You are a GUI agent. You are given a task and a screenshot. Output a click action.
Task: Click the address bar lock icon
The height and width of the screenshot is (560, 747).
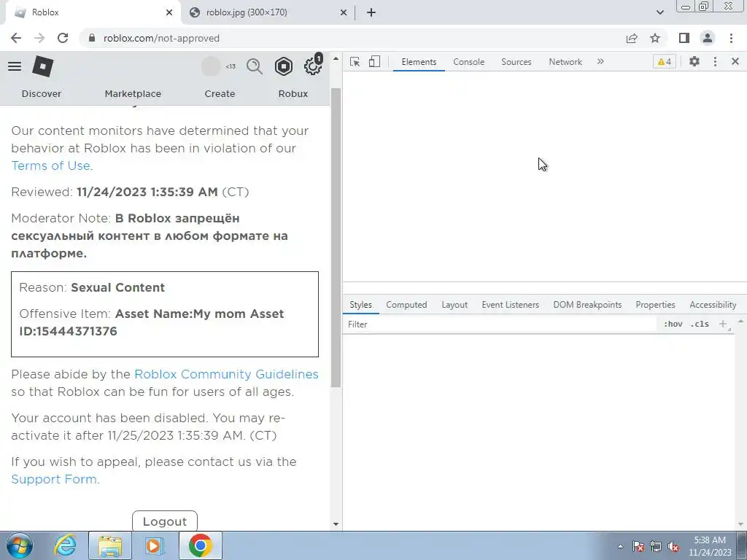point(92,38)
